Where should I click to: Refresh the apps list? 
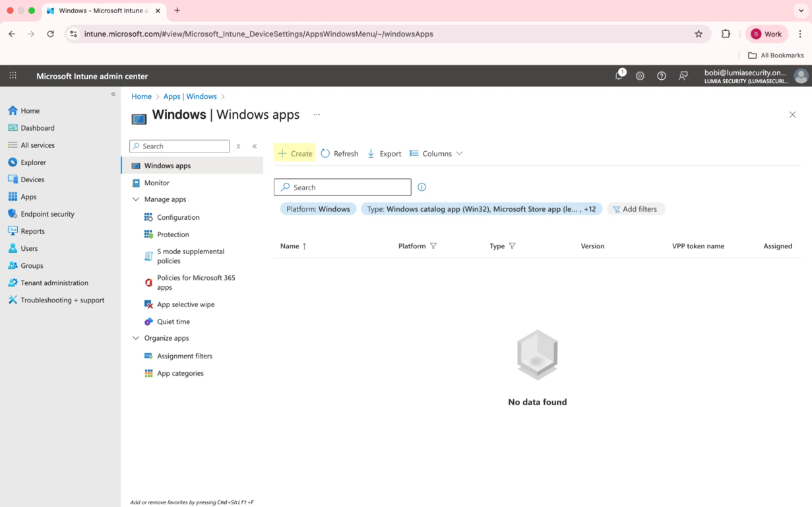point(340,153)
